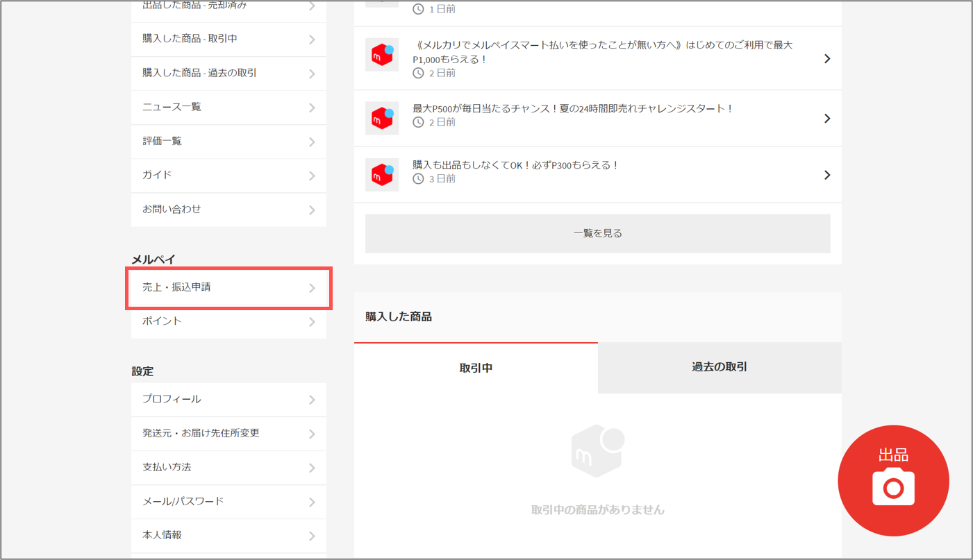Open 支払い方法 settings
Viewport: 973px width, 560px height.
pos(228,468)
